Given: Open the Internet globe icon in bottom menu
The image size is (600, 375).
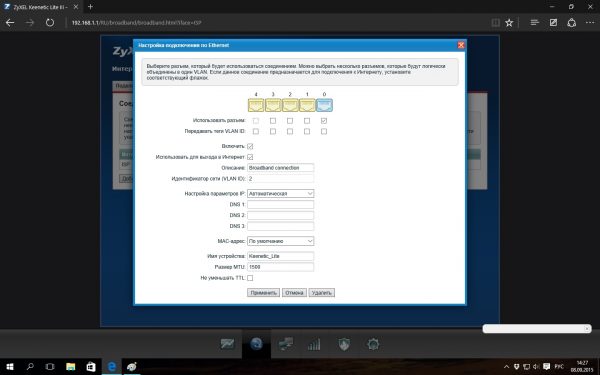Looking at the screenshot, I should pyautogui.click(x=256, y=344).
